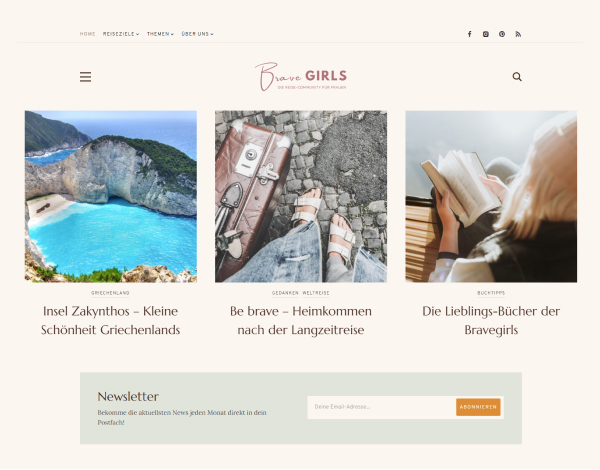This screenshot has width=600, height=470.
Task: Focus the Deine Email-Adresse field
Action: (382, 407)
